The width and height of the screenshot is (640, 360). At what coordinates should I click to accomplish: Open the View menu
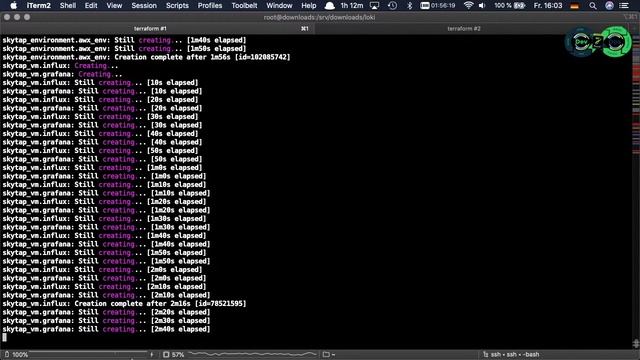(x=114, y=6)
